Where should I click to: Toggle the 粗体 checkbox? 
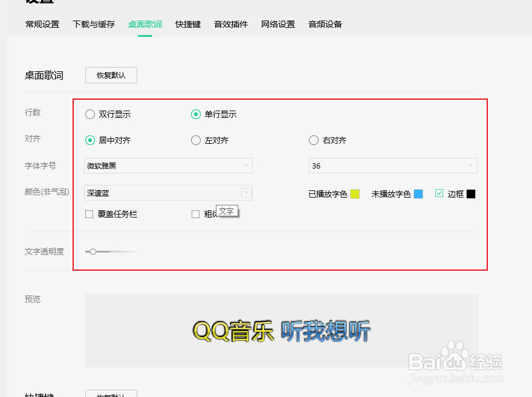(195, 215)
